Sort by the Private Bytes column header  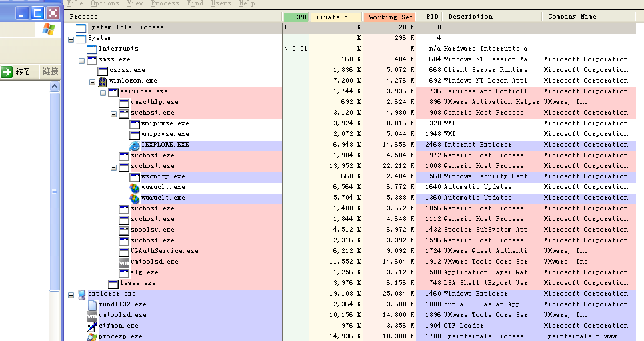[335, 17]
